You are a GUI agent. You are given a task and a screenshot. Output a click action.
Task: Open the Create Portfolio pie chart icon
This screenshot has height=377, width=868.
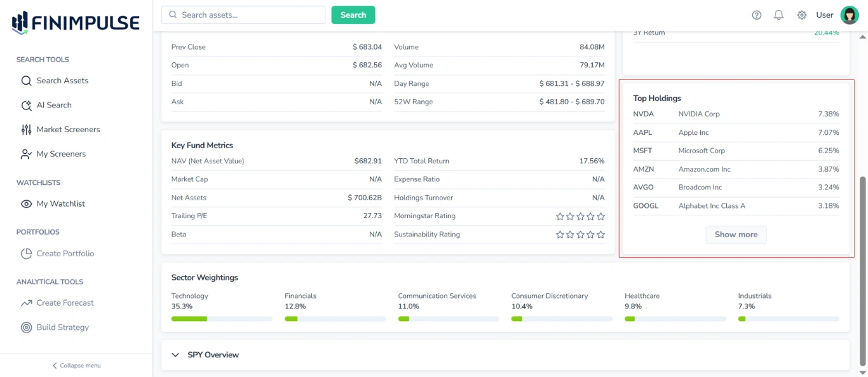(x=25, y=253)
